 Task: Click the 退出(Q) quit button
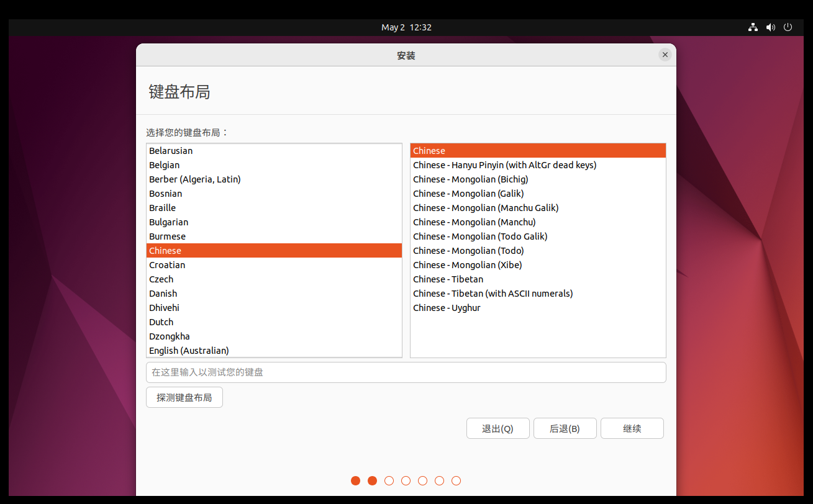[498, 428]
